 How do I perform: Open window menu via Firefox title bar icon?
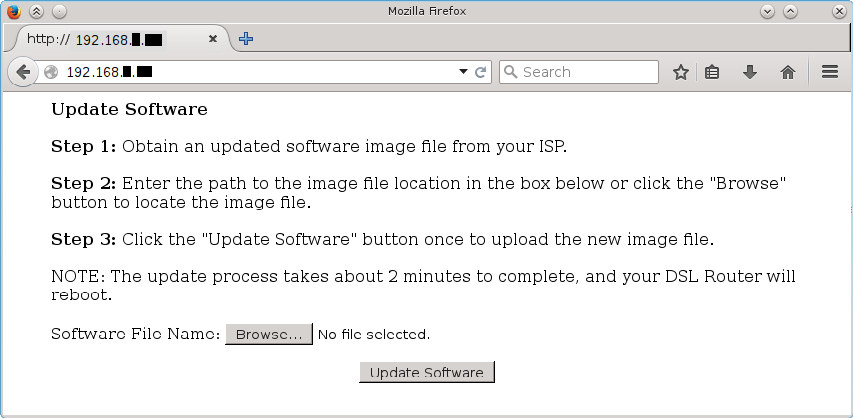12,11
